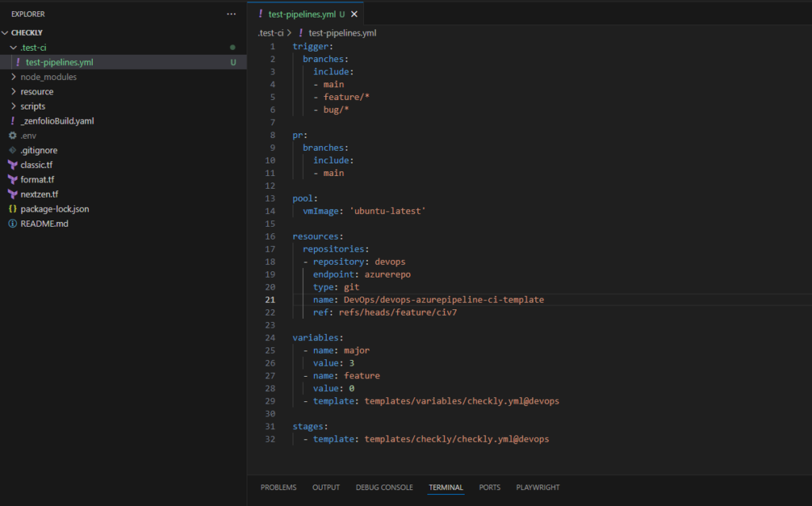Switch to the PROBLEMS panel tab
This screenshot has width=812, height=506.
tap(278, 488)
